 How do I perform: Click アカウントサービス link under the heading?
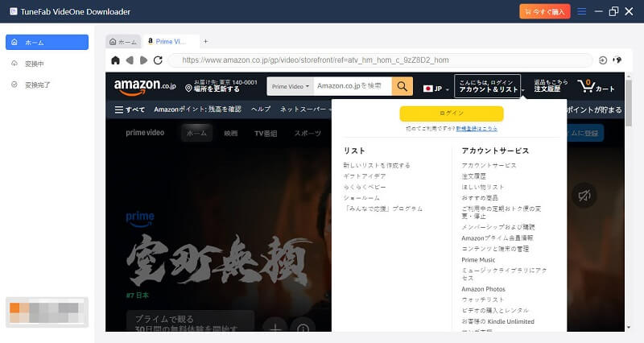(489, 165)
